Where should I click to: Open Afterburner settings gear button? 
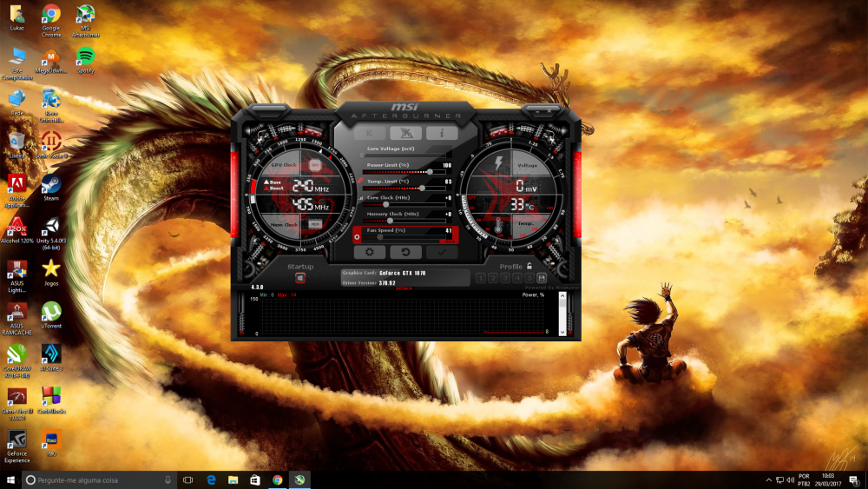pyautogui.click(x=370, y=252)
